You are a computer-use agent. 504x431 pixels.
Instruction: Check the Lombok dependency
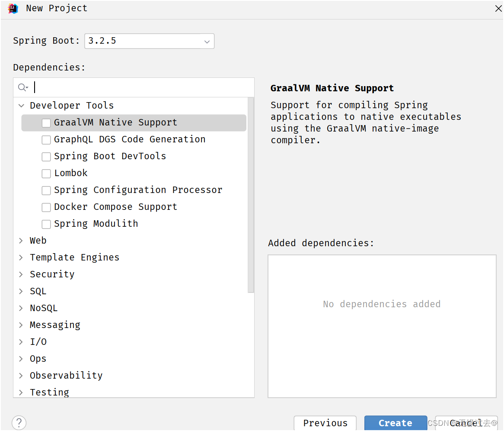pos(46,173)
